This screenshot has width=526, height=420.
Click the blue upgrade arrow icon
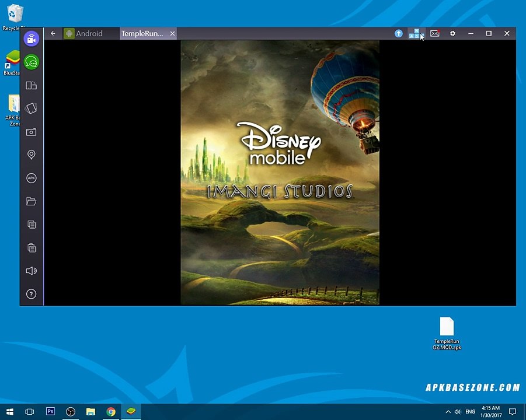(x=399, y=33)
